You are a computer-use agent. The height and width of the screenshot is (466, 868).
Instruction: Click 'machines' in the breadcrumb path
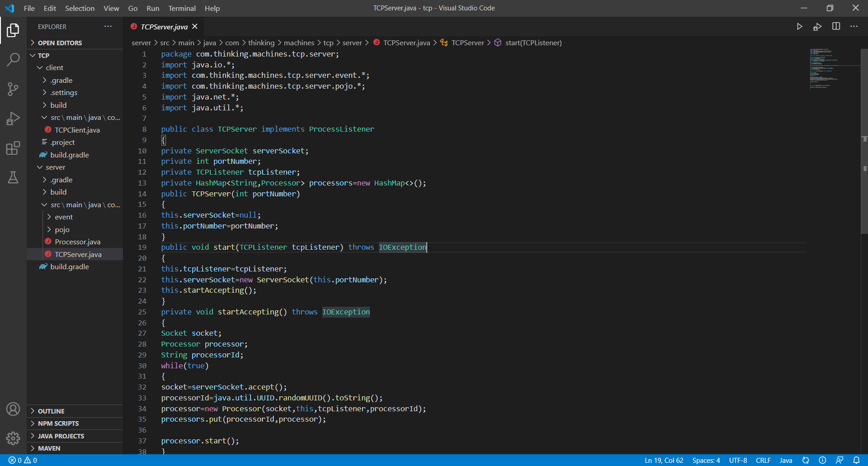[x=299, y=43]
